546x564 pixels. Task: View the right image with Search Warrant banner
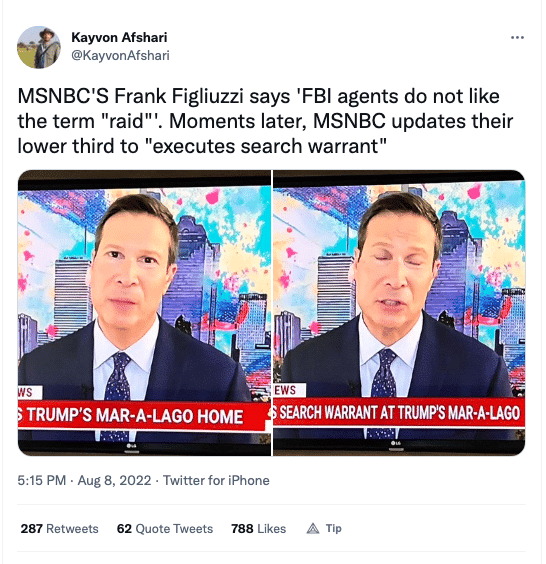[399, 313]
